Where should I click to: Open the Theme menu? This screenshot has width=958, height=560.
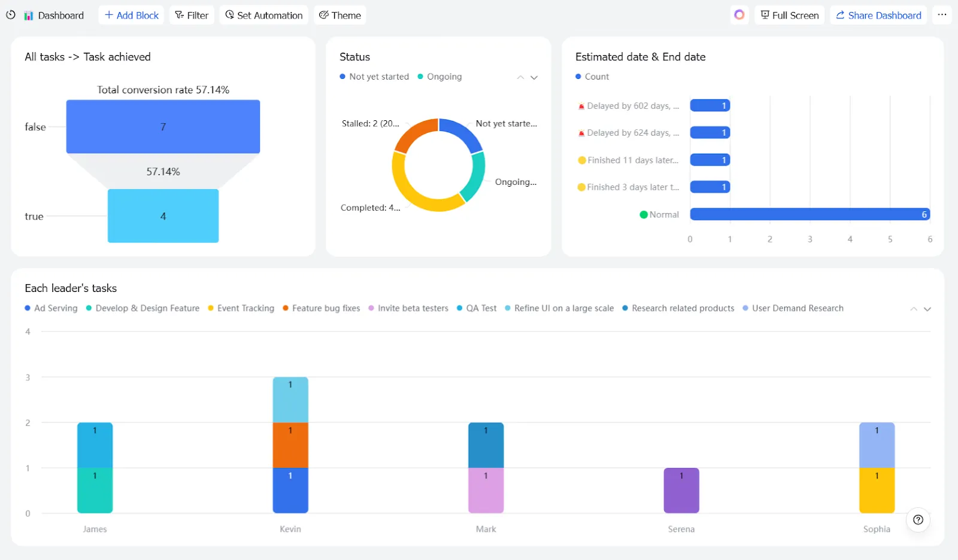(340, 15)
